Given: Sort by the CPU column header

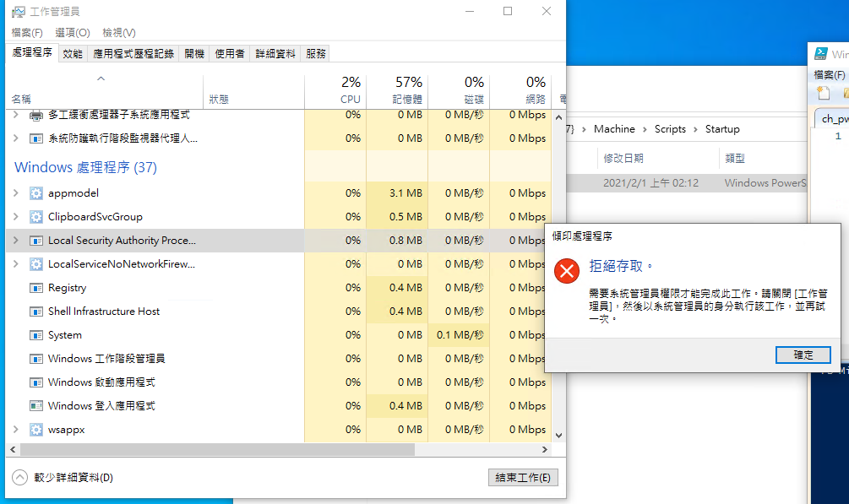Looking at the screenshot, I should pos(335,91).
